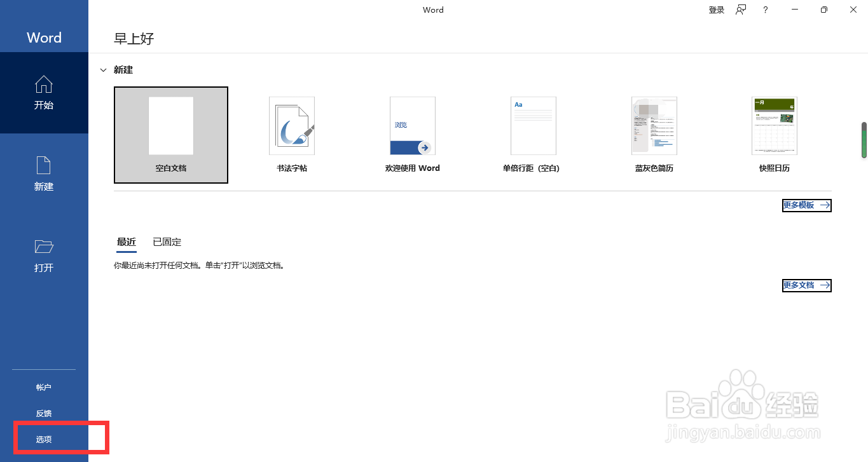Follow the 更多文档 link
The width and height of the screenshot is (868, 462).
[x=806, y=285]
